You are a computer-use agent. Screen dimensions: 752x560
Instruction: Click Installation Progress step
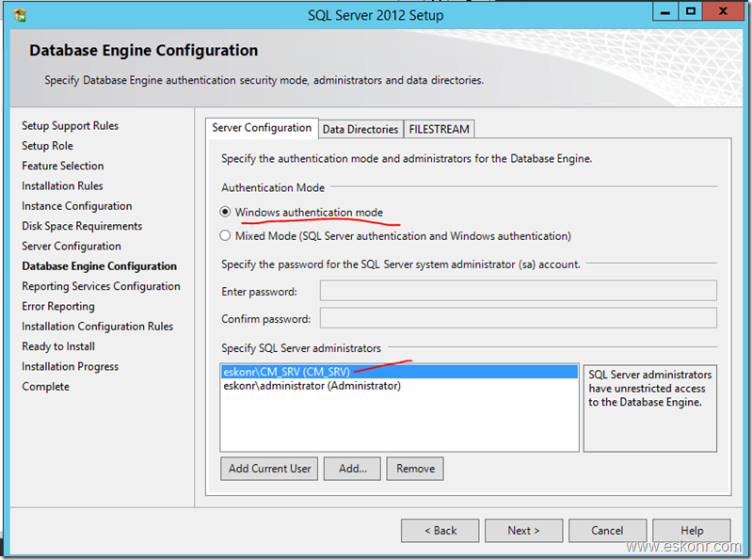click(70, 366)
